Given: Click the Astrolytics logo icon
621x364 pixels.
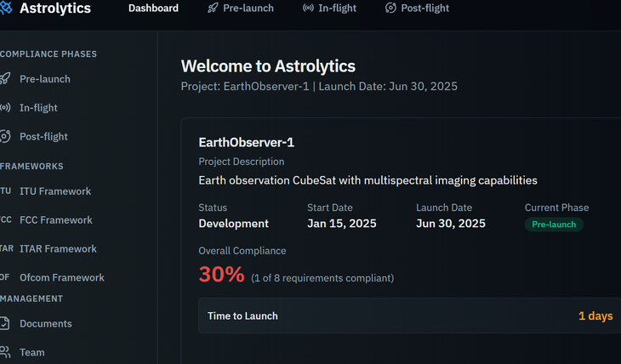Looking at the screenshot, I should tap(4, 9).
